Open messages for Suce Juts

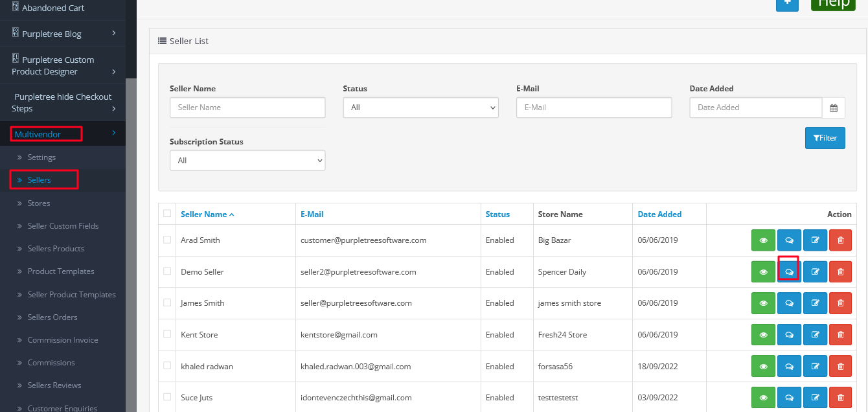pos(789,398)
